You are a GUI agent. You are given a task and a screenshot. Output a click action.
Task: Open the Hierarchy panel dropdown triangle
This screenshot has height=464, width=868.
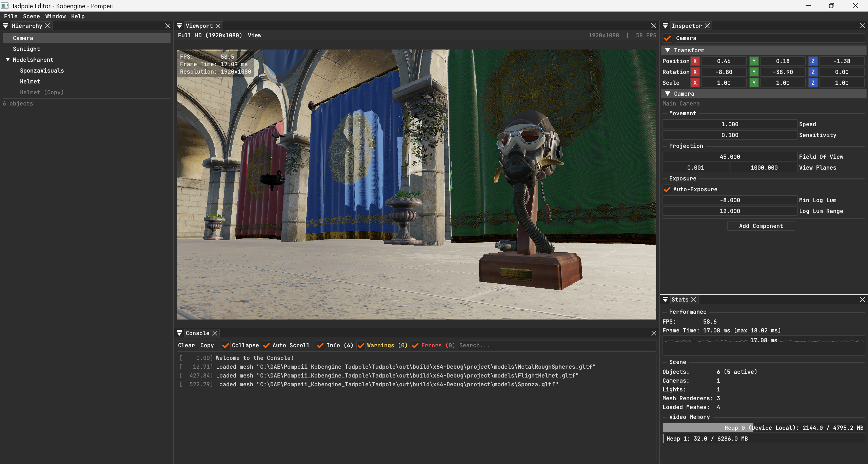click(5, 26)
